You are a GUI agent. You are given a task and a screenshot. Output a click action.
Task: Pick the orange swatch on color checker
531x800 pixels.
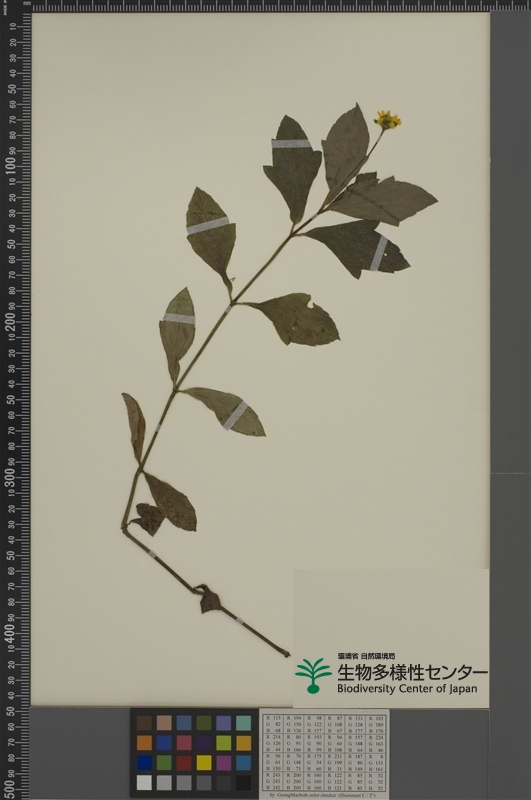coord(144,742)
